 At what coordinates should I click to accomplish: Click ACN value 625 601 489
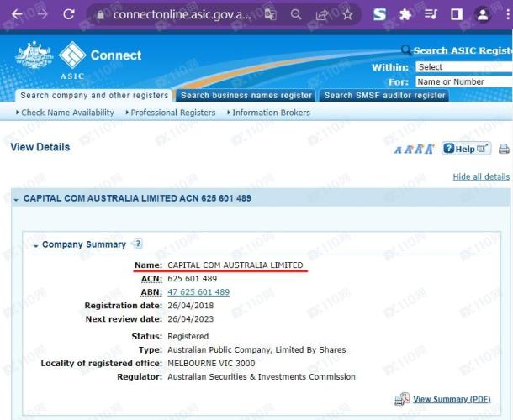click(192, 279)
